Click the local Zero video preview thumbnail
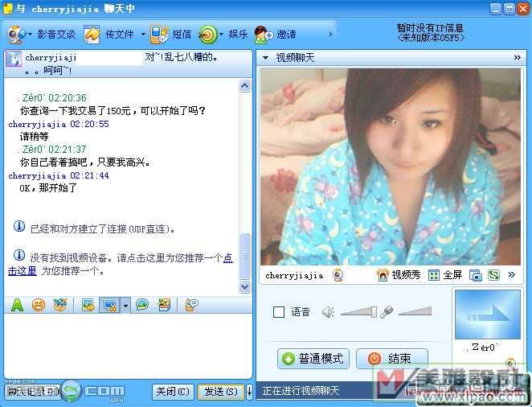Viewport: 532px width, 407px height. point(488,314)
